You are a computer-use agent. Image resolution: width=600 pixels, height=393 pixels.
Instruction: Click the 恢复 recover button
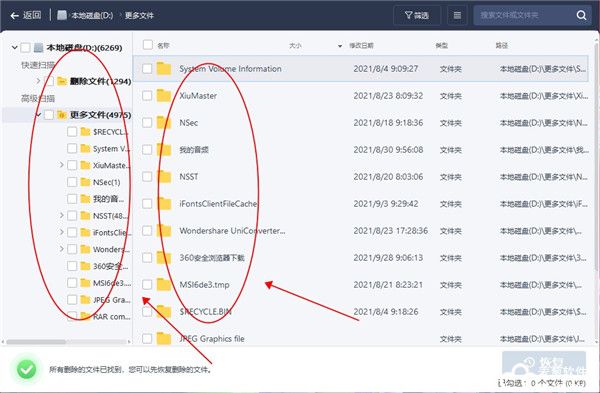[544, 364]
